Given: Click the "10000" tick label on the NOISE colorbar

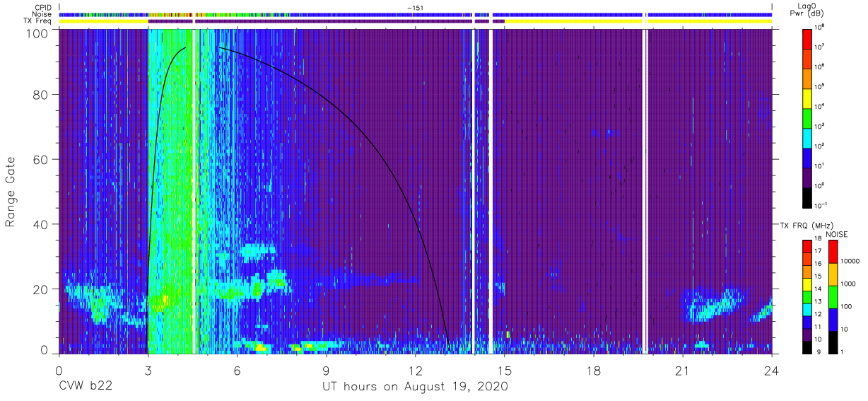Looking at the screenshot, I should 850,261.
